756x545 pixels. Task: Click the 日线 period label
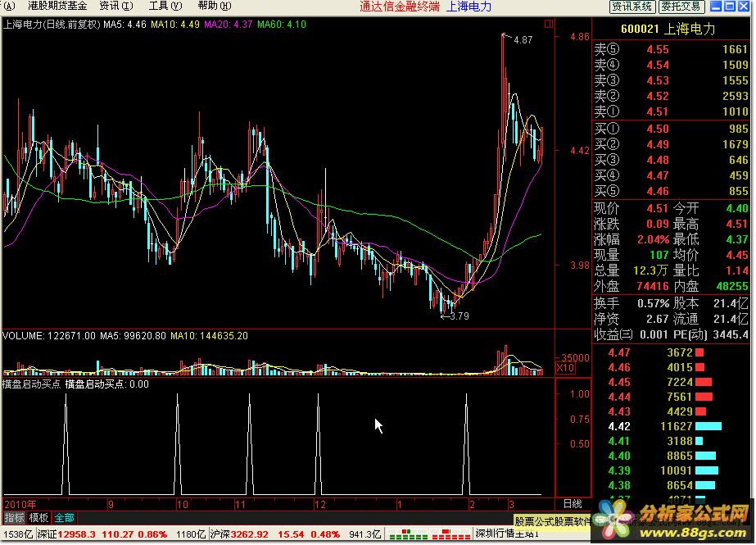pos(573,504)
